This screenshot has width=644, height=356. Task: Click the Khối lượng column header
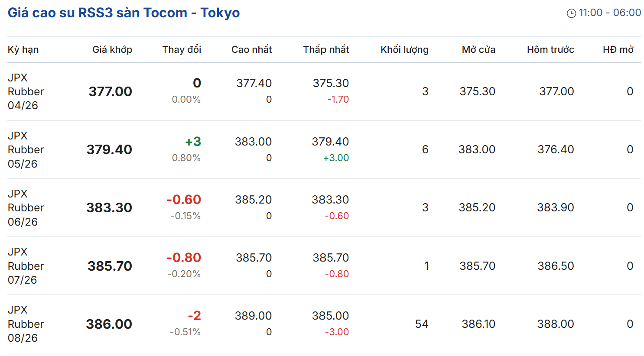coord(404,50)
